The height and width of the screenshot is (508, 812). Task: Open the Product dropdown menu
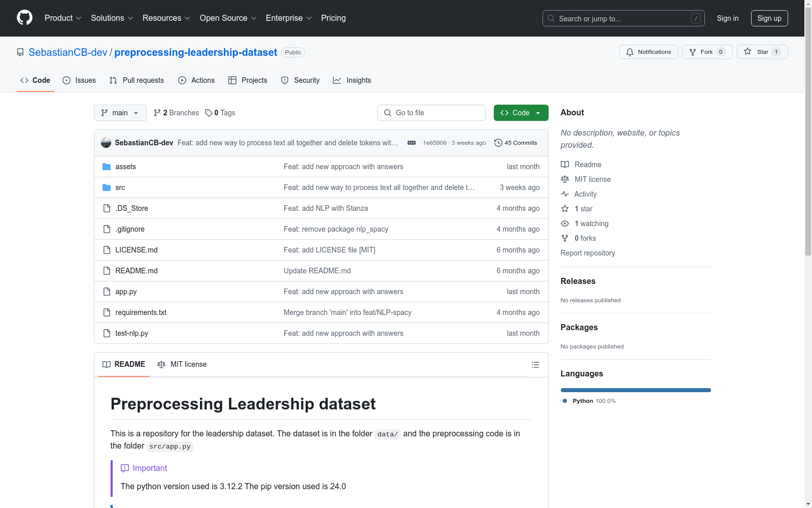coord(63,18)
